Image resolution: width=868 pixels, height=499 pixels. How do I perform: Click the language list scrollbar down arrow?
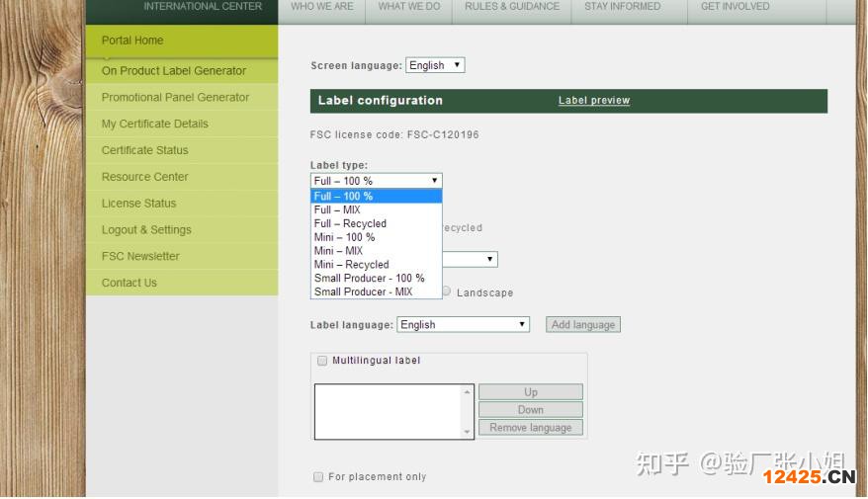(x=468, y=433)
